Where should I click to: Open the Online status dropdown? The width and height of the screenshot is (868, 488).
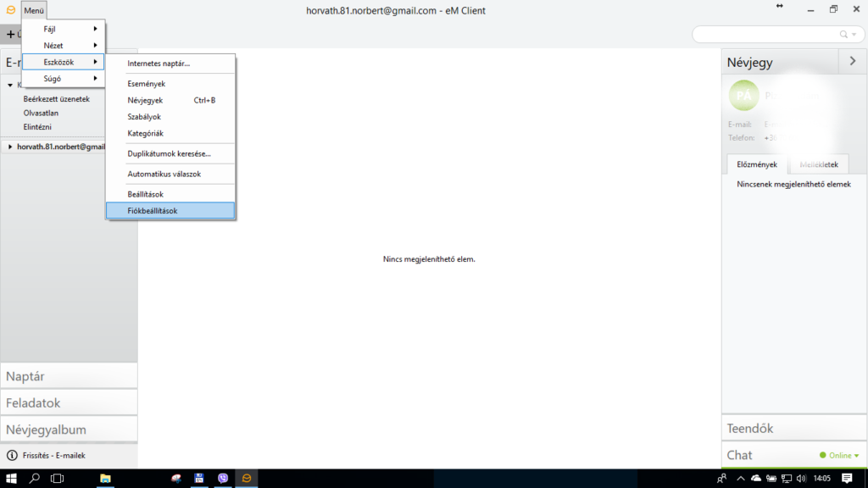[x=839, y=455]
